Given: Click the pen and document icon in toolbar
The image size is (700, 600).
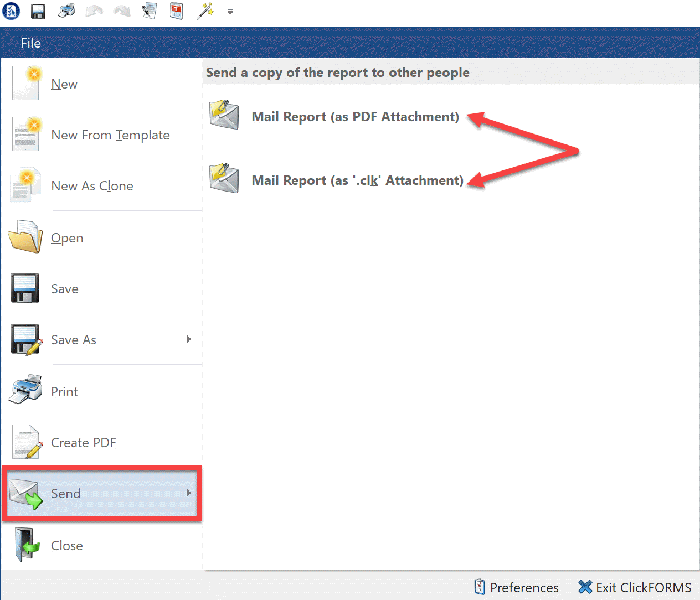Looking at the screenshot, I should click(x=150, y=11).
